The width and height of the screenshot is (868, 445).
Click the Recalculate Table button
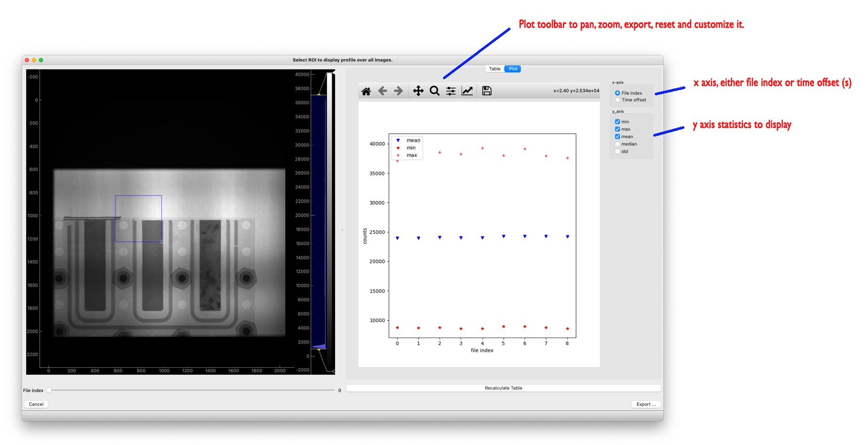[503, 388]
